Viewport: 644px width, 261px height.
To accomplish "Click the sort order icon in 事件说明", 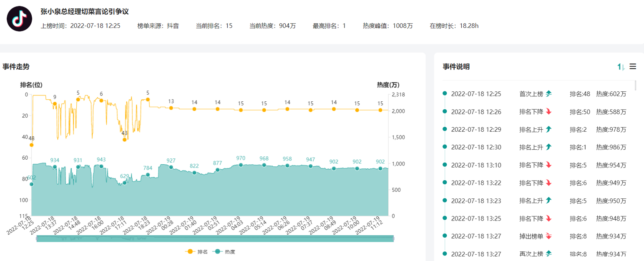I will coord(621,67).
